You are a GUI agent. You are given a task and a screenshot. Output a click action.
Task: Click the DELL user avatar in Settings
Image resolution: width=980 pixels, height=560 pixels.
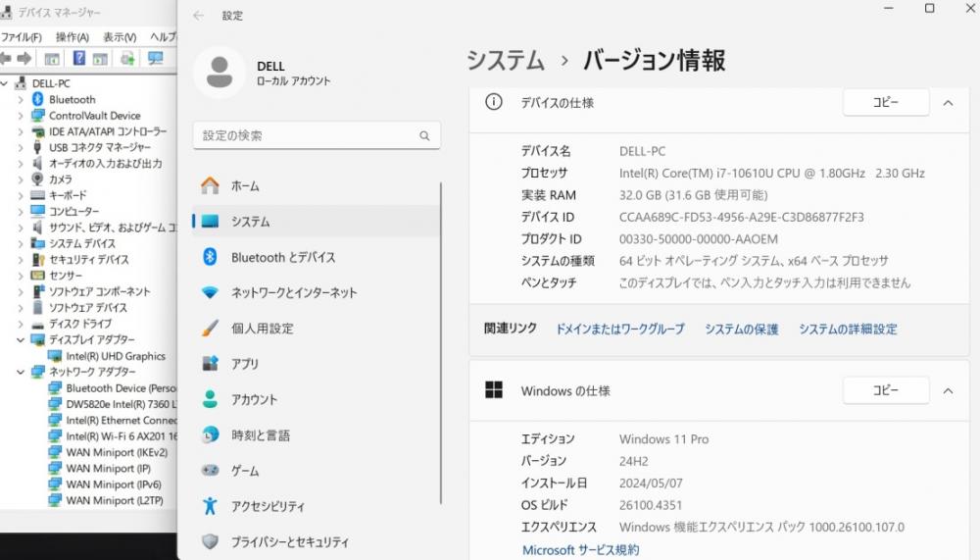220,73
